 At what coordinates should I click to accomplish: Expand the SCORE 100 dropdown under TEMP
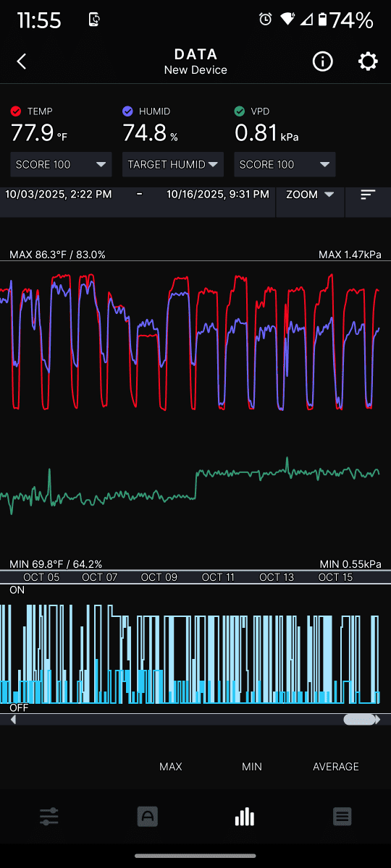click(x=62, y=164)
